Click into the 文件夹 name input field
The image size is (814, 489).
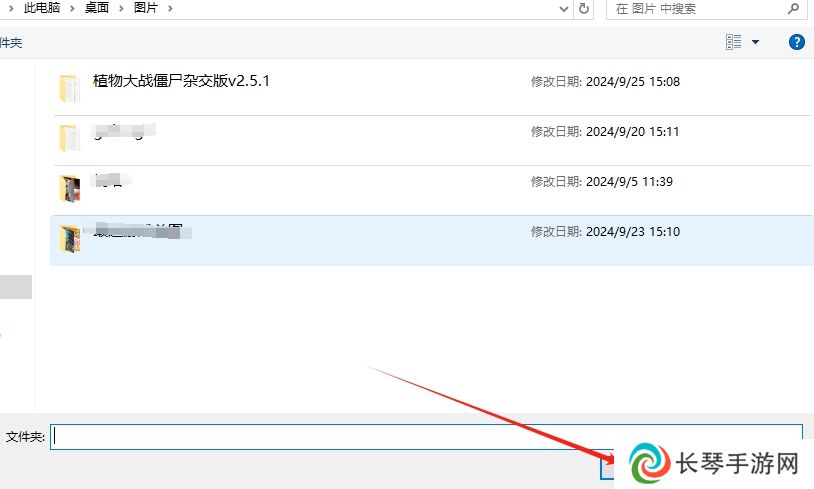[x=426, y=437]
